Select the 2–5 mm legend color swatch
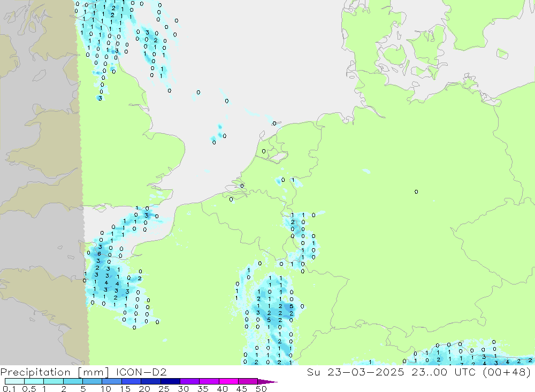Viewport: 535px width, 392px height. click(x=73, y=381)
